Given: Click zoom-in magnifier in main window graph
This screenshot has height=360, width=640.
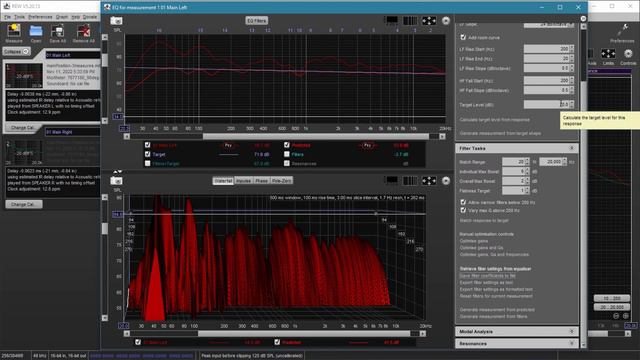Looking at the screenshot, I should click(626, 316).
